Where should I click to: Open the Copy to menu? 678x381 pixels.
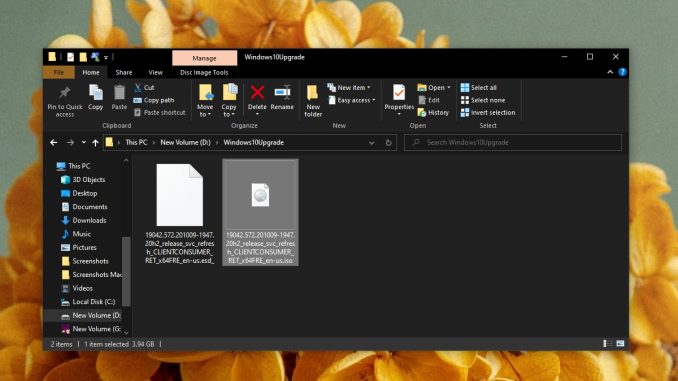[x=229, y=101]
